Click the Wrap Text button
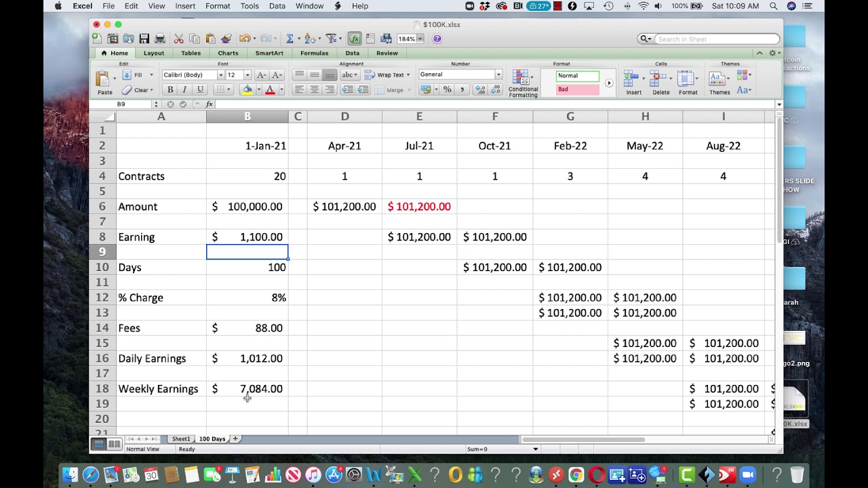 pyautogui.click(x=387, y=75)
